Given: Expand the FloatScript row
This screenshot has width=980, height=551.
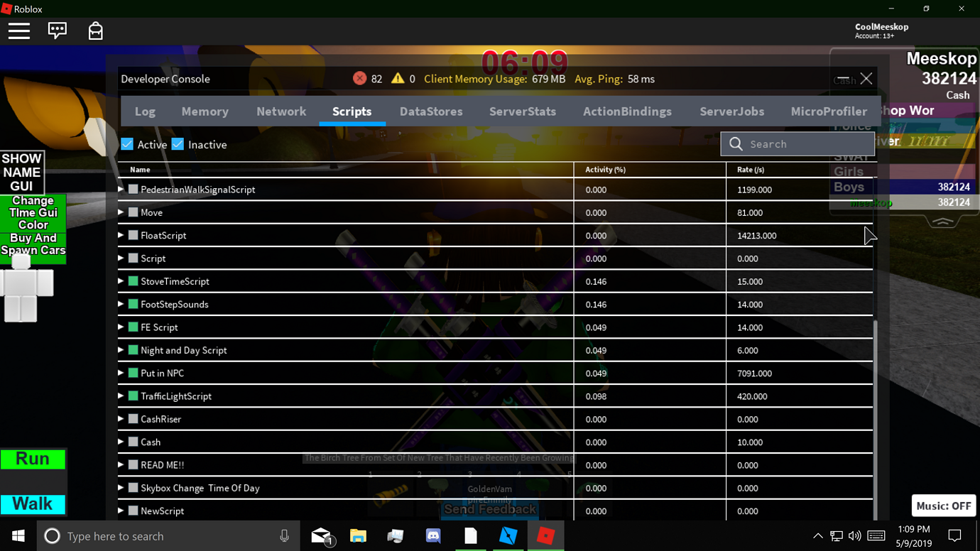Looking at the screenshot, I should pyautogui.click(x=121, y=235).
